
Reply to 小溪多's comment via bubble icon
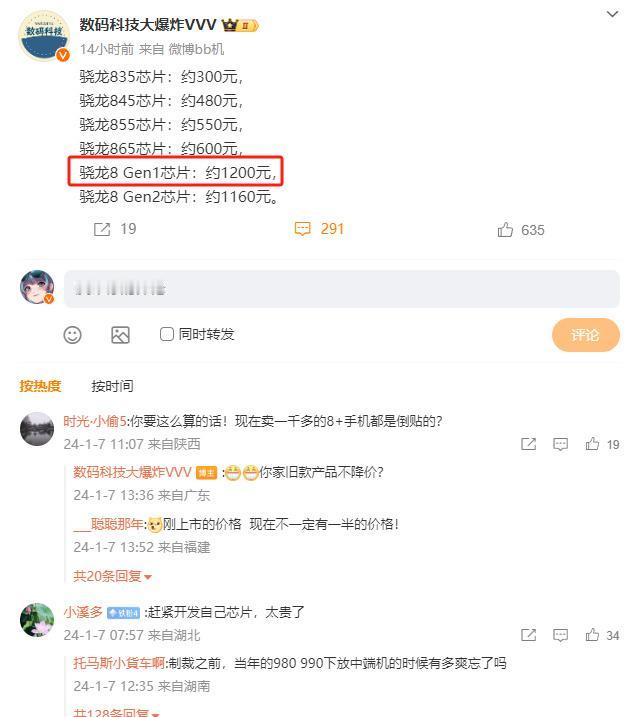pyautogui.click(x=560, y=635)
